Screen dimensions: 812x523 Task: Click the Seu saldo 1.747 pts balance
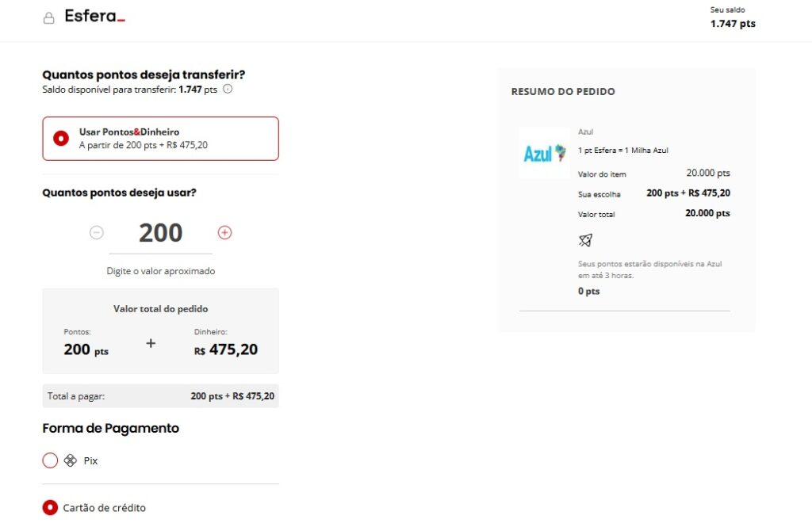point(733,18)
